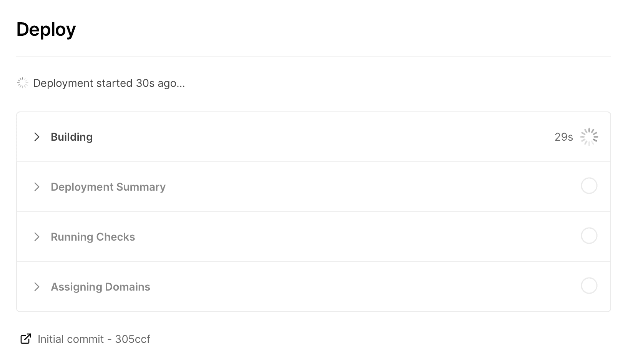The width and height of the screenshot is (628, 364).
Task: Expand the Assigning Domains chevron
Action: 37,287
